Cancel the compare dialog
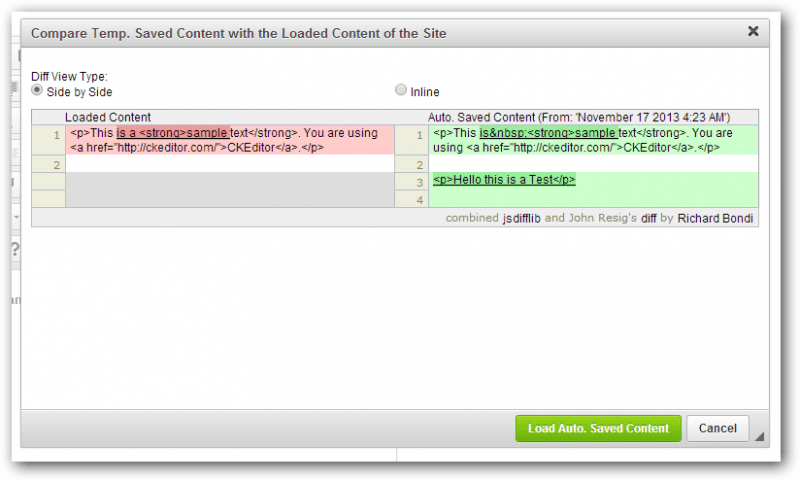Viewport: 800px width, 481px height. [717, 428]
